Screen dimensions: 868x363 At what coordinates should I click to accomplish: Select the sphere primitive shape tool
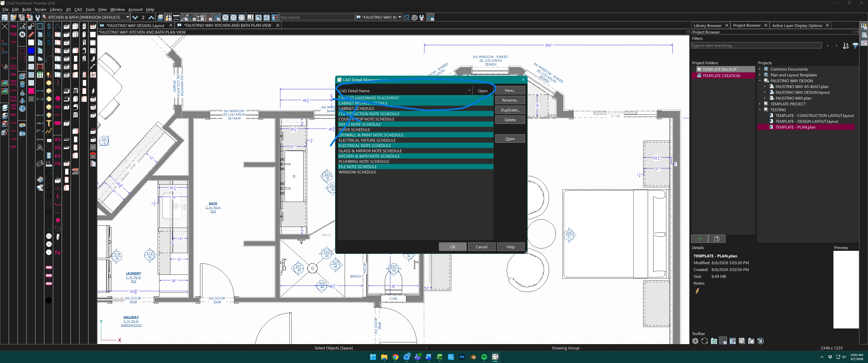pyautogui.click(x=22, y=108)
